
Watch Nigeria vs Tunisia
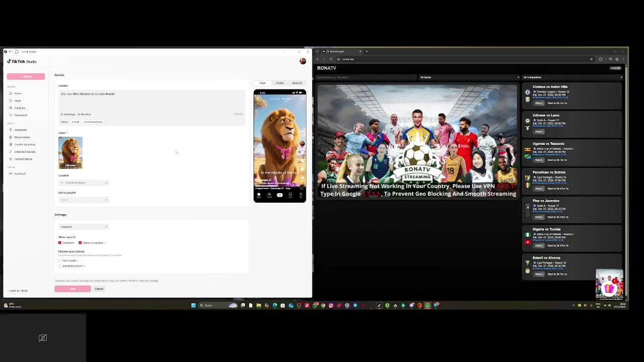tap(539, 245)
